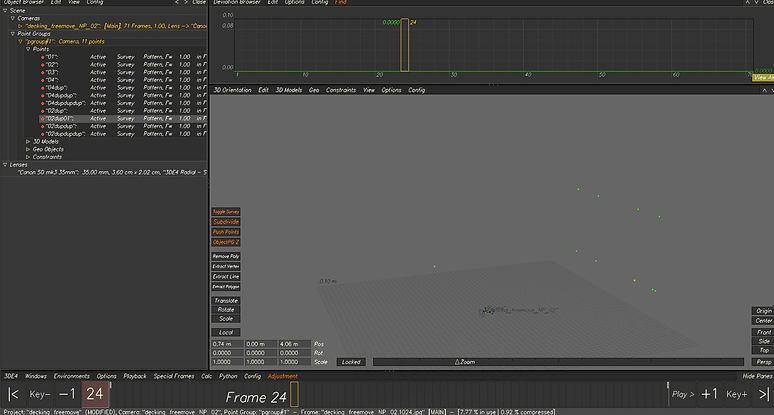Select point "01" in Object Browser
Screen dimensions: 774x415
point(123,57)
